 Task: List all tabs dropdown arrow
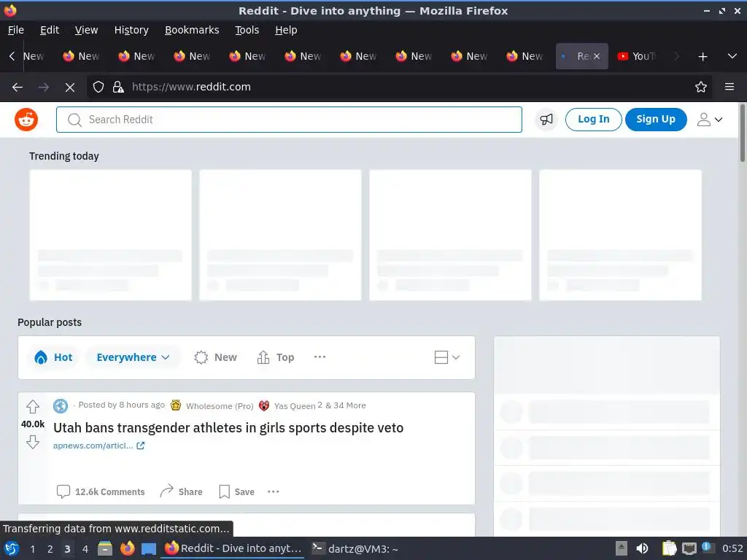point(732,56)
